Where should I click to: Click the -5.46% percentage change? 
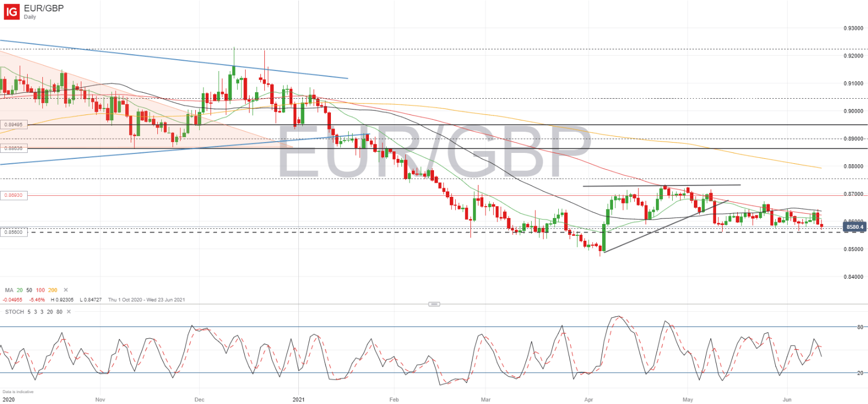pyautogui.click(x=37, y=300)
